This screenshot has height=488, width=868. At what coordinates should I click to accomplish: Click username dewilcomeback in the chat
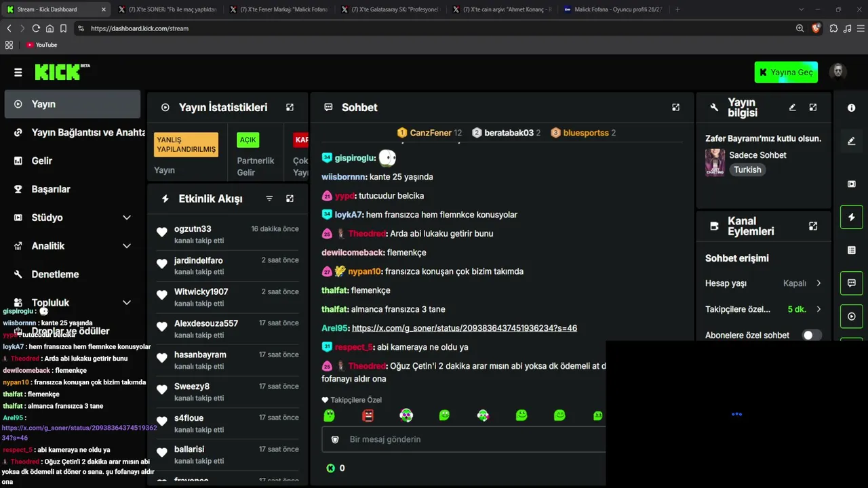click(353, 253)
